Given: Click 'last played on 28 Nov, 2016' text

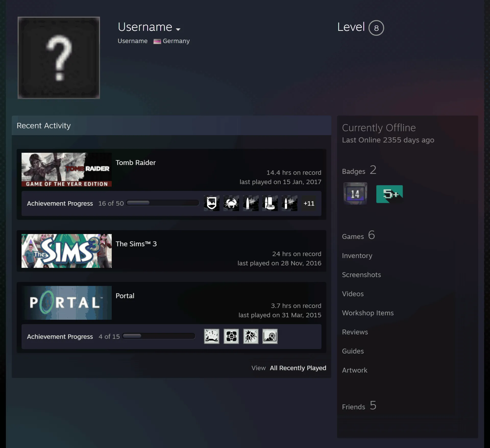Looking at the screenshot, I should click(x=279, y=263).
